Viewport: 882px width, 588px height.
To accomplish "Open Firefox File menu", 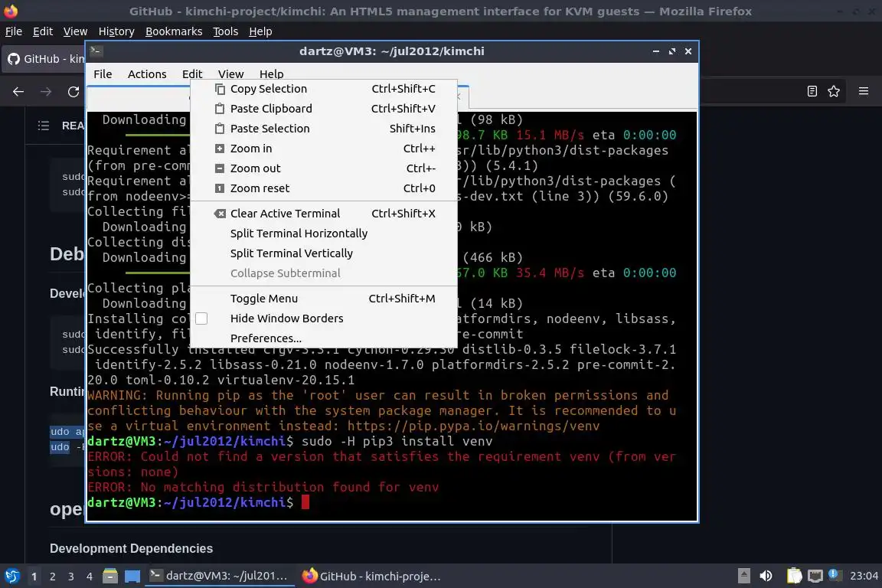I will coord(14,31).
